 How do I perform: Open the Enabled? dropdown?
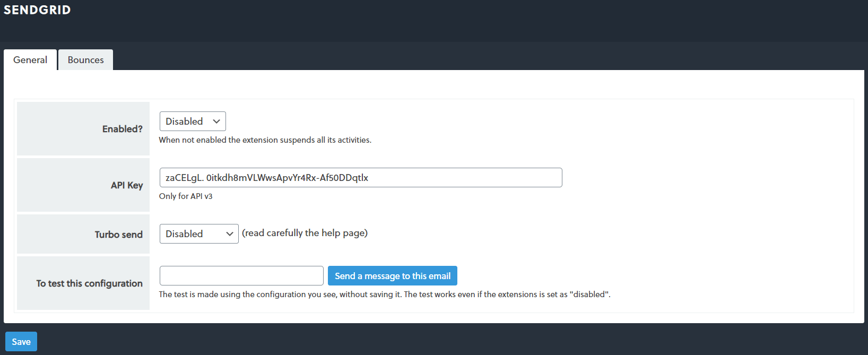tap(193, 122)
